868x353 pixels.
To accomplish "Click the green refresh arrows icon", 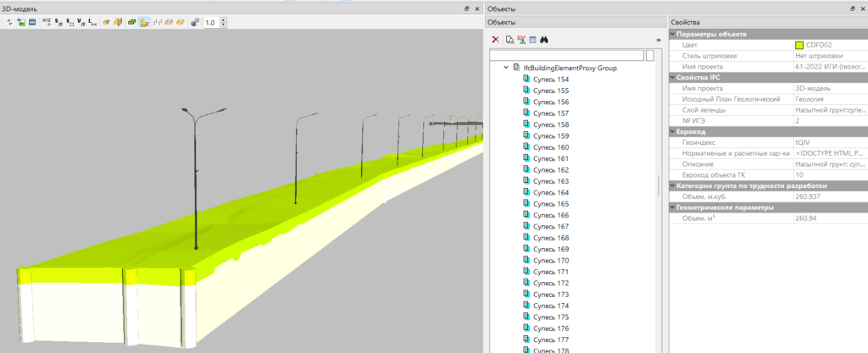I will click(x=9, y=23).
